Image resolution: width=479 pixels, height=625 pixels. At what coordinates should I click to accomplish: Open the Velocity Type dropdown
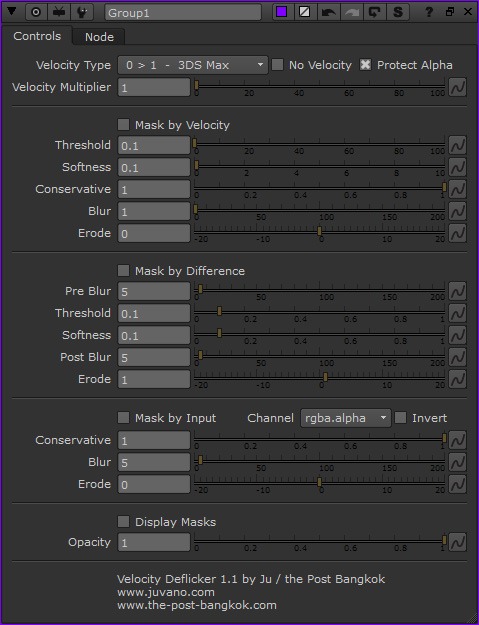[192, 65]
